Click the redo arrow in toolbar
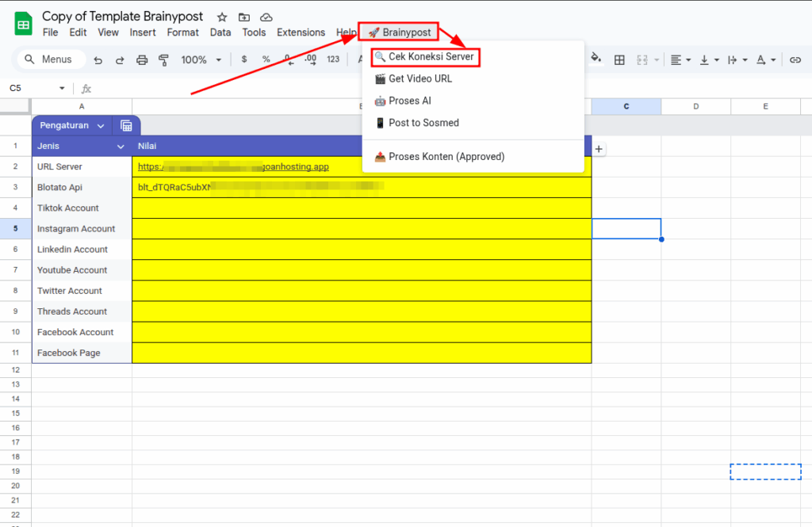The image size is (812, 527). click(x=120, y=59)
